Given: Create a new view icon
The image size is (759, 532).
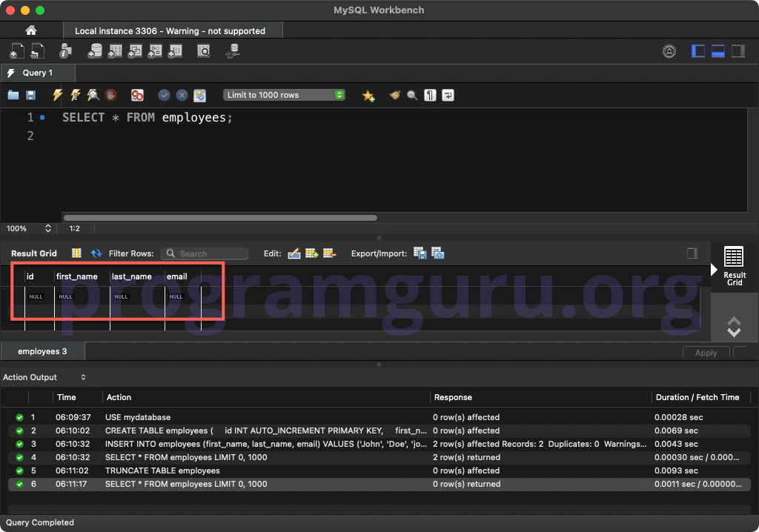Looking at the screenshot, I should (135, 51).
